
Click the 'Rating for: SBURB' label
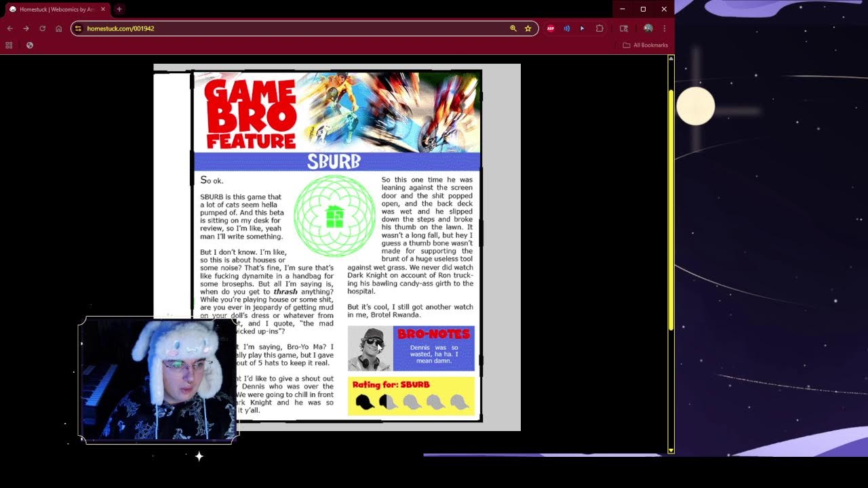pyautogui.click(x=391, y=384)
